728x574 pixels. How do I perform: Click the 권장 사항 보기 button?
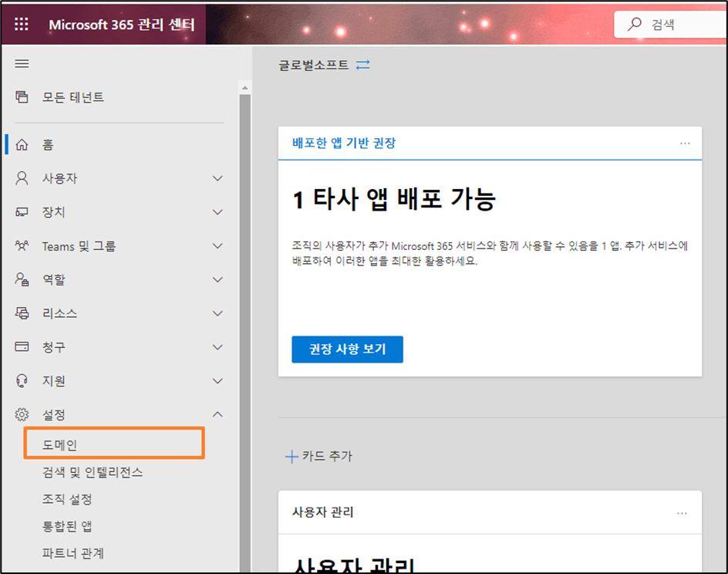click(347, 349)
